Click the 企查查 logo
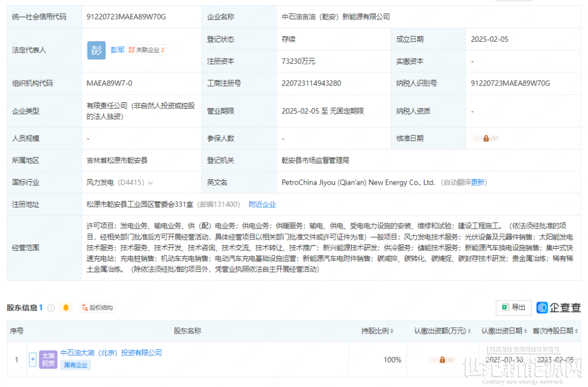Screen dimensions: 588x387 coord(559,308)
